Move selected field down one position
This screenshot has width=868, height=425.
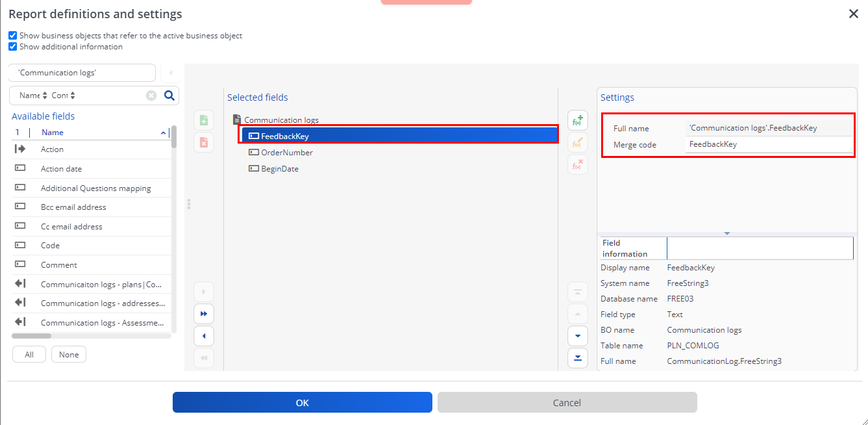tap(577, 336)
